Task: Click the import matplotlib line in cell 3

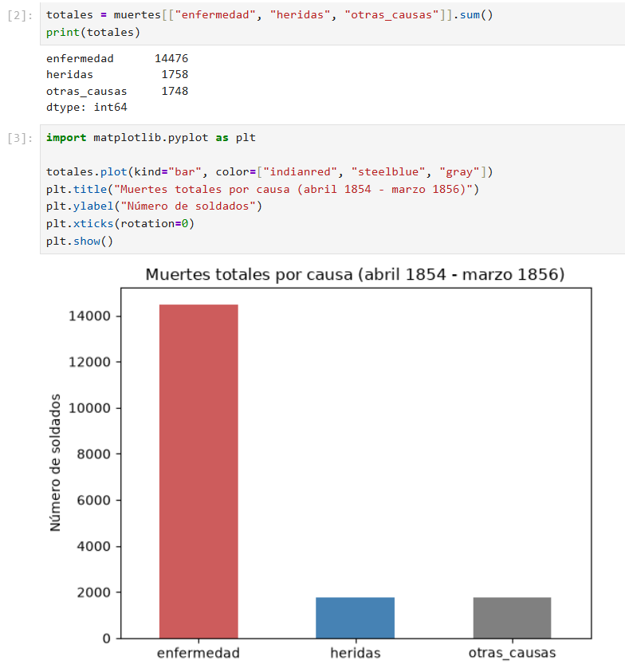Action: [151, 138]
